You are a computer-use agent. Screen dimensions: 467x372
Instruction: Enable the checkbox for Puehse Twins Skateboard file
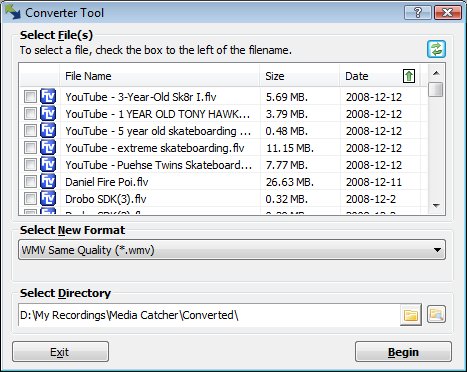coord(30,165)
